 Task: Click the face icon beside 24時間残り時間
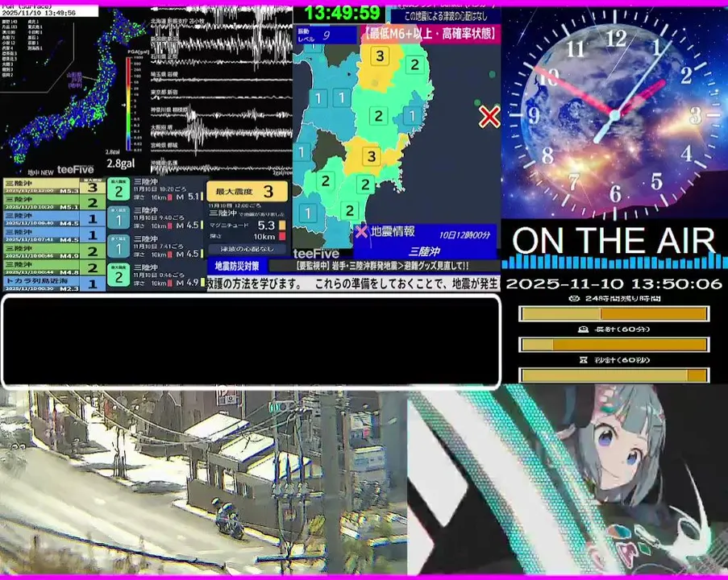pyautogui.click(x=574, y=299)
